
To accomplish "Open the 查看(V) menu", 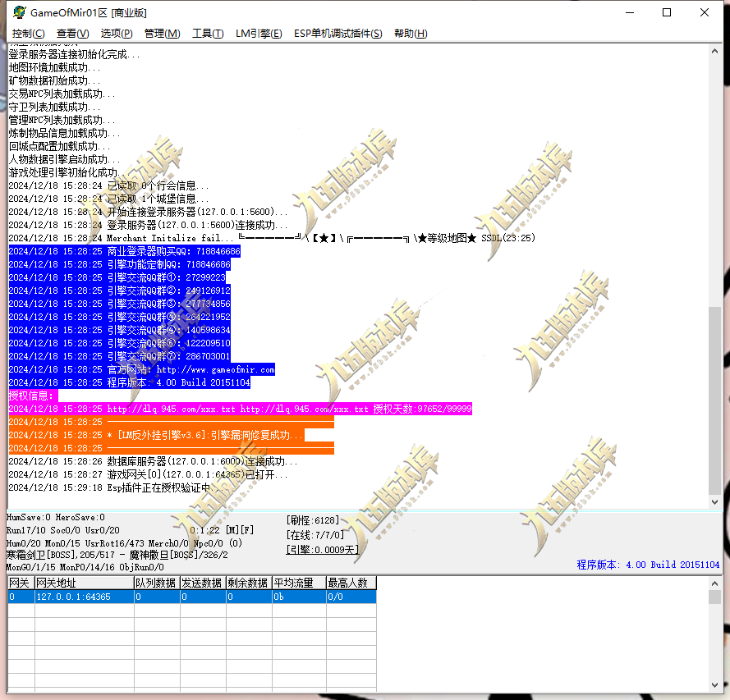I will [x=72, y=34].
